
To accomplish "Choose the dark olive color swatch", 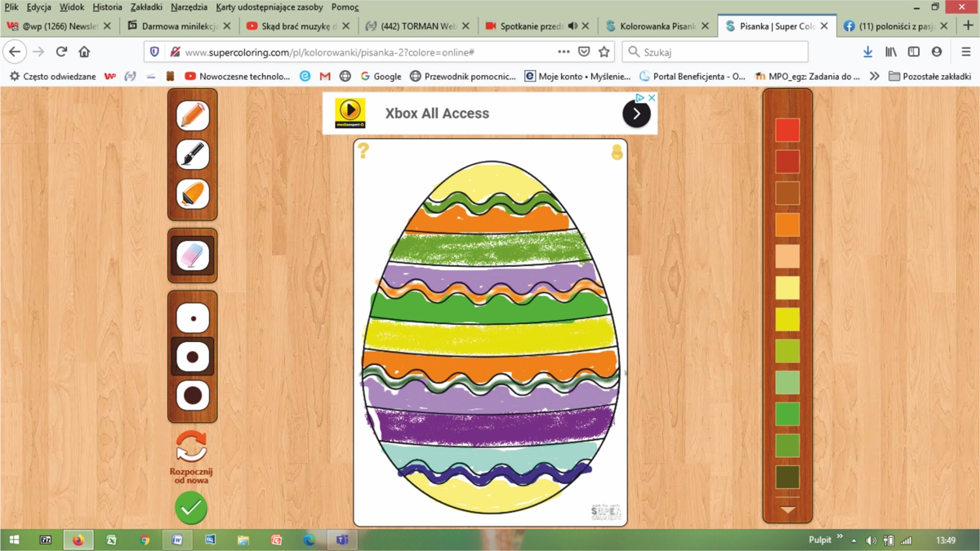I will click(787, 477).
